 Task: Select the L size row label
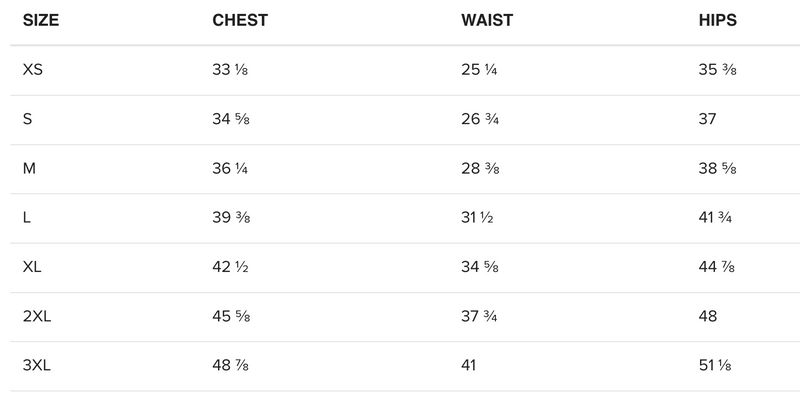coord(26,218)
